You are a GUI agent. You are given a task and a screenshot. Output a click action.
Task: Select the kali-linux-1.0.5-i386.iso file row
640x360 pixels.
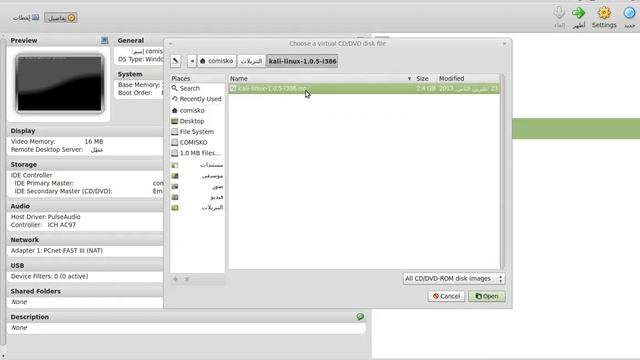pyautogui.click(x=364, y=89)
